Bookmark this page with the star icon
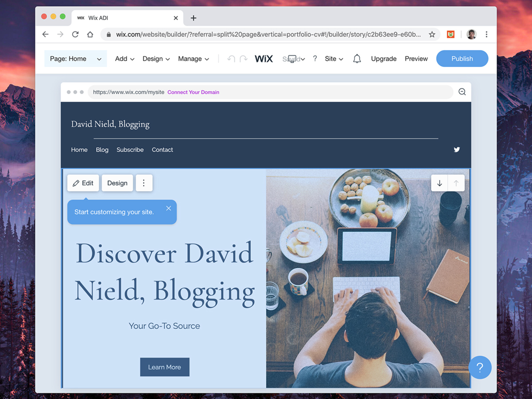The image size is (532, 399). pyautogui.click(x=432, y=34)
